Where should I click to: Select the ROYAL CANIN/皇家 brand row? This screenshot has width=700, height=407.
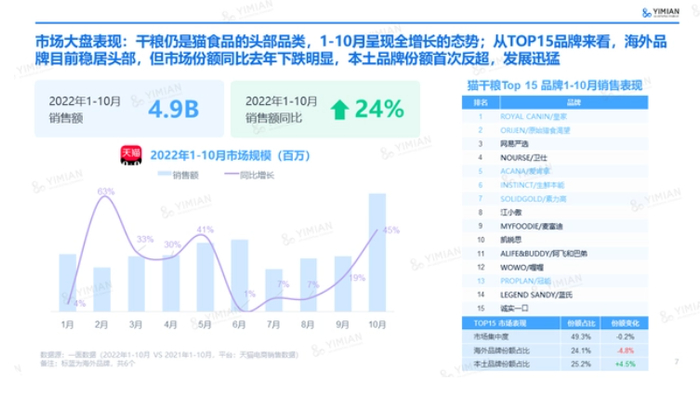point(555,116)
